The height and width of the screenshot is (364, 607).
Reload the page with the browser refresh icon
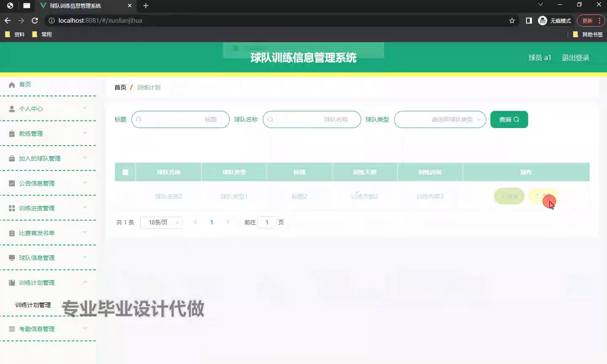coord(35,21)
